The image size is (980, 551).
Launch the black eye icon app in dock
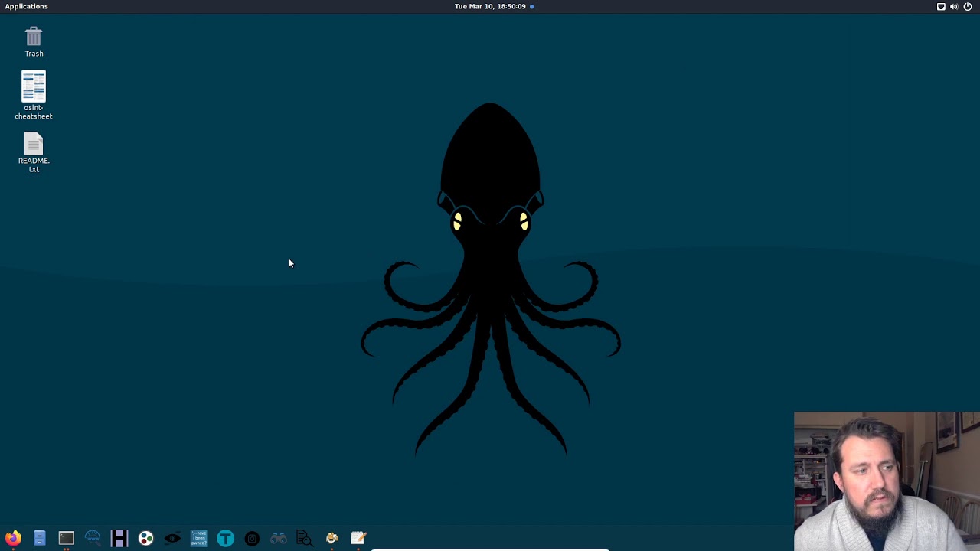coord(172,538)
